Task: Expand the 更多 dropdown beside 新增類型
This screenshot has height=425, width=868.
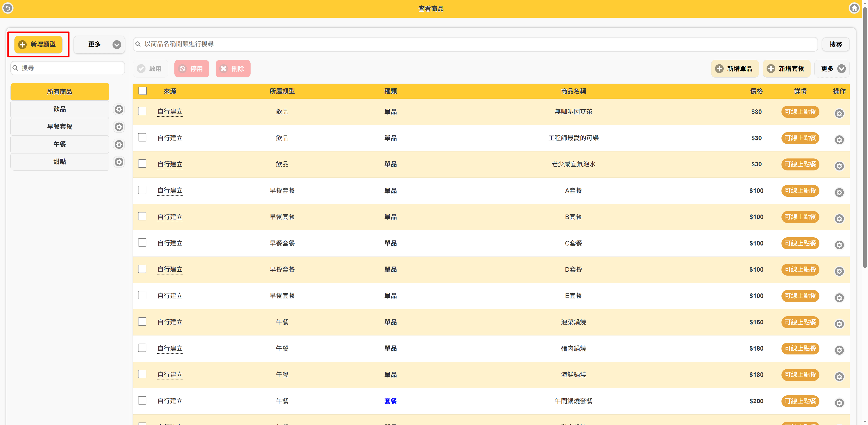Action: pyautogui.click(x=99, y=45)
